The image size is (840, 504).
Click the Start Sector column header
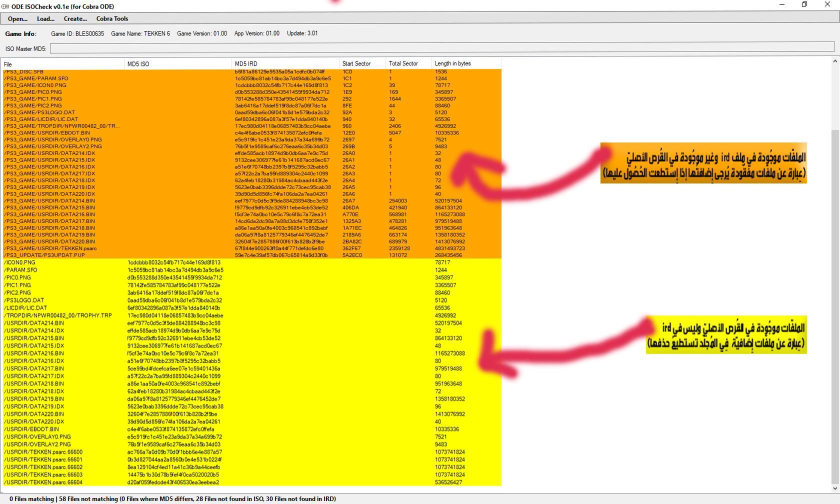362,64
